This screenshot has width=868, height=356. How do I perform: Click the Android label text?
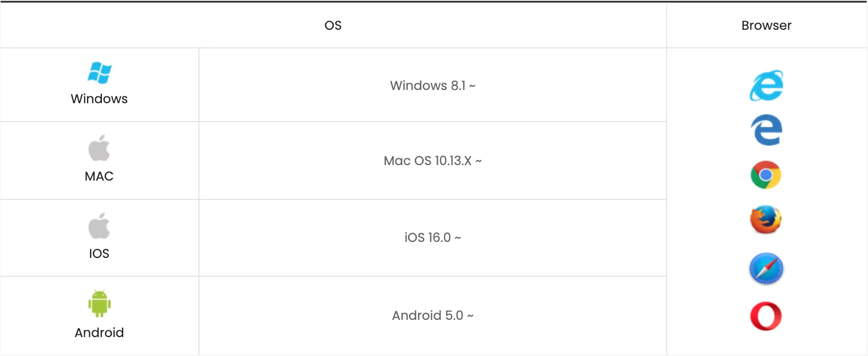point(99,332)
